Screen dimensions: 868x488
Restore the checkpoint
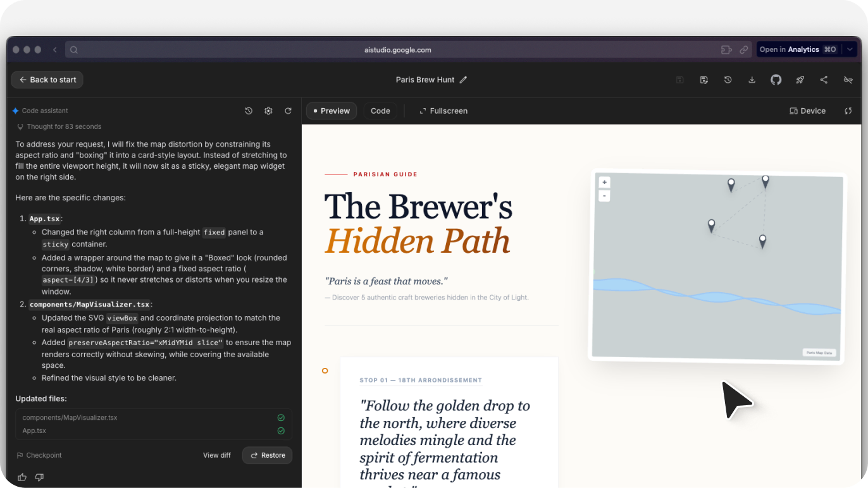pyautogui.click(x=267, y=455)
